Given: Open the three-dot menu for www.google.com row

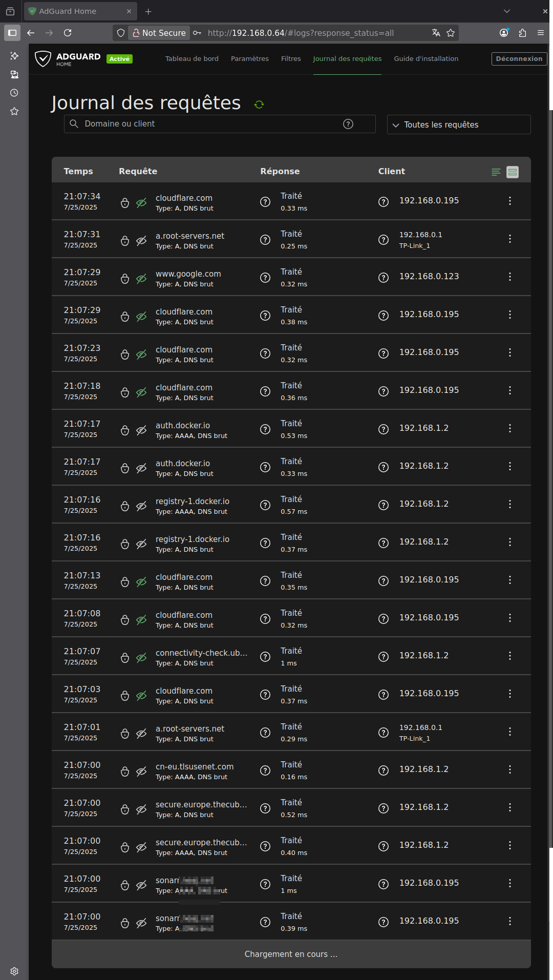Looking at the screenshot, I should click(x=509, y=277).
